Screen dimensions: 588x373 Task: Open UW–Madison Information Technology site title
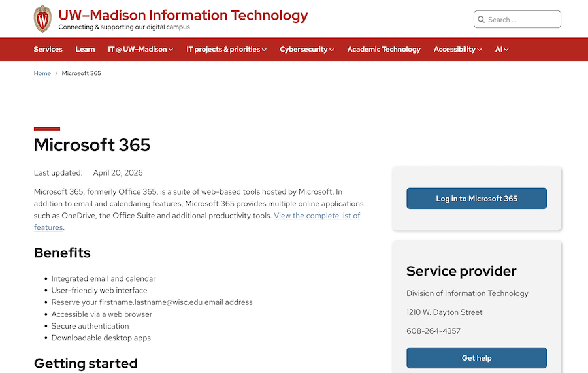[x=183, y=15]
